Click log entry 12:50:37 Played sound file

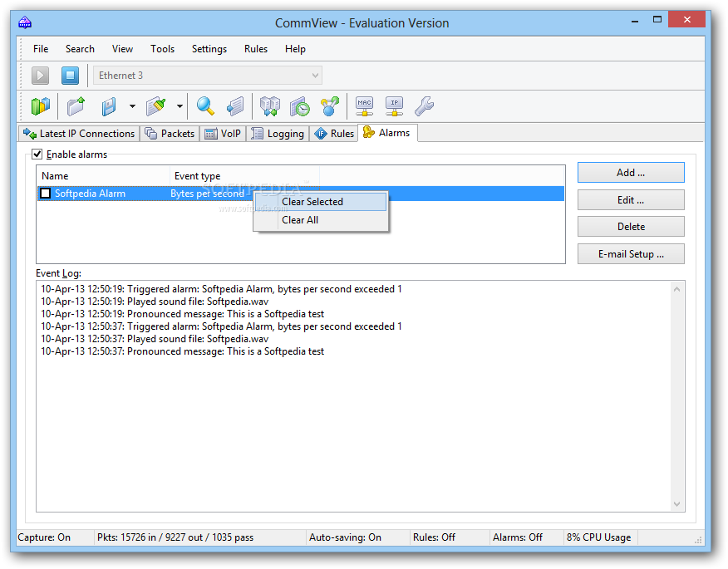155,339
